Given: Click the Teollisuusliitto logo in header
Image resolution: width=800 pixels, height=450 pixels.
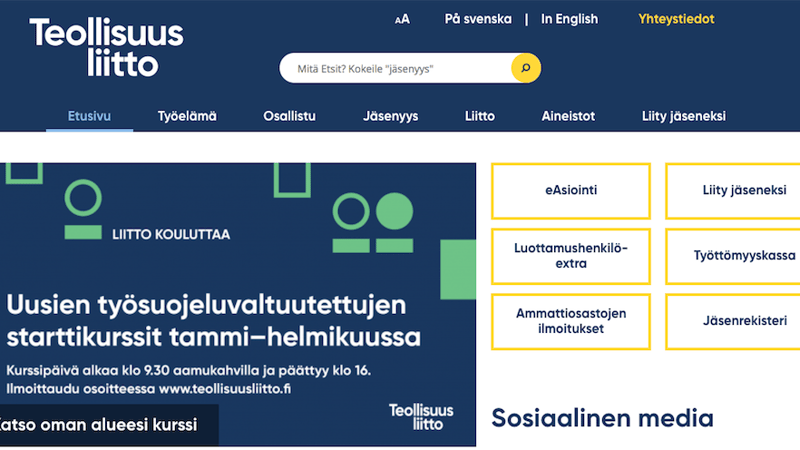Looking at the screenshot, I should (x=106, y=46).
